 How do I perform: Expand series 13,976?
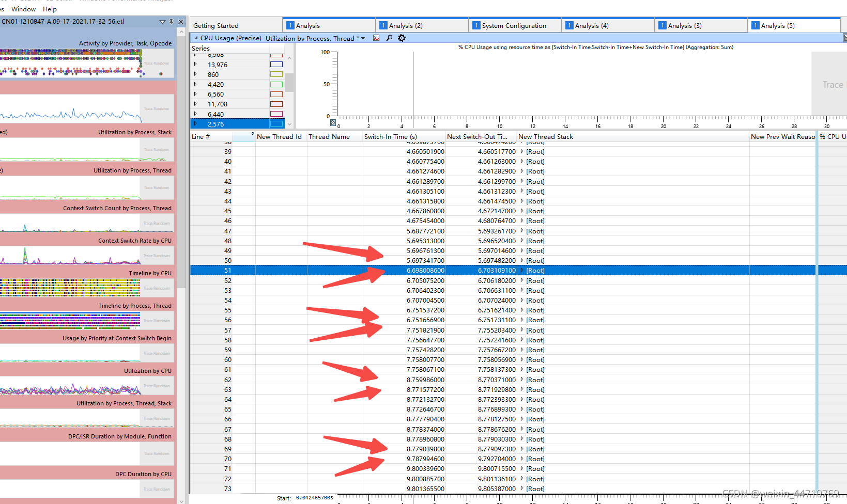(x=195, y=65)
